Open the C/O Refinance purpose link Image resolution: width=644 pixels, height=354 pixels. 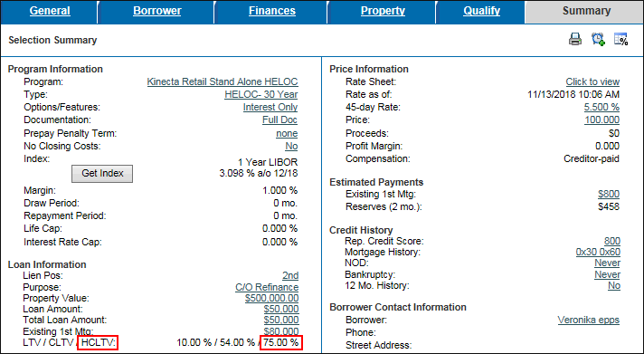coord(267,287)
